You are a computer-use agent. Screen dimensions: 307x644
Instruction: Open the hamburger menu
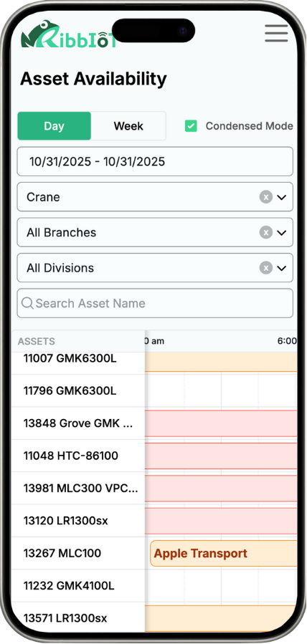[x=276, y=33]
